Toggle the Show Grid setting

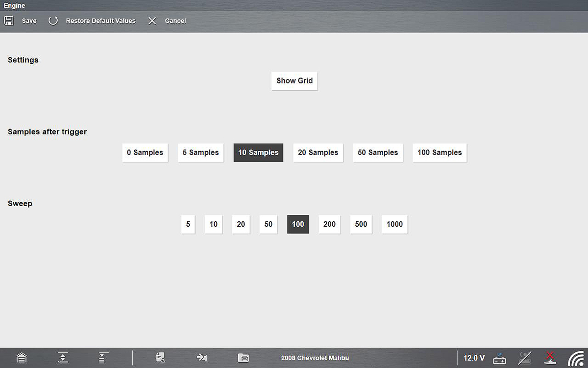pos(294,80)
